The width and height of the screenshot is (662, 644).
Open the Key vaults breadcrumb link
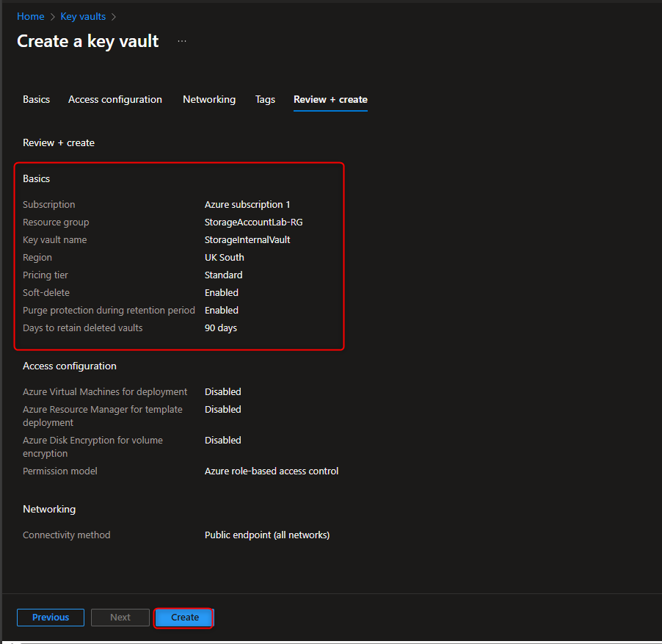click(x=83, y=16)
